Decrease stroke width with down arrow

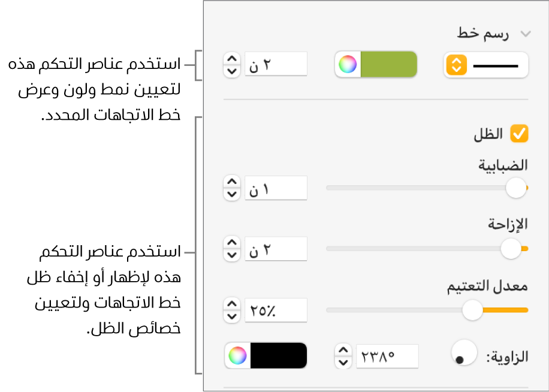(x=231, y=71)
